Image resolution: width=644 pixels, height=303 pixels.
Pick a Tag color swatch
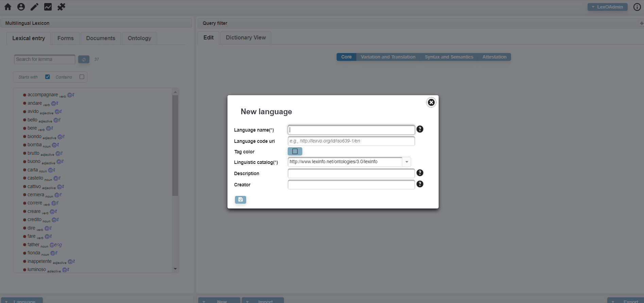(295, 151)
